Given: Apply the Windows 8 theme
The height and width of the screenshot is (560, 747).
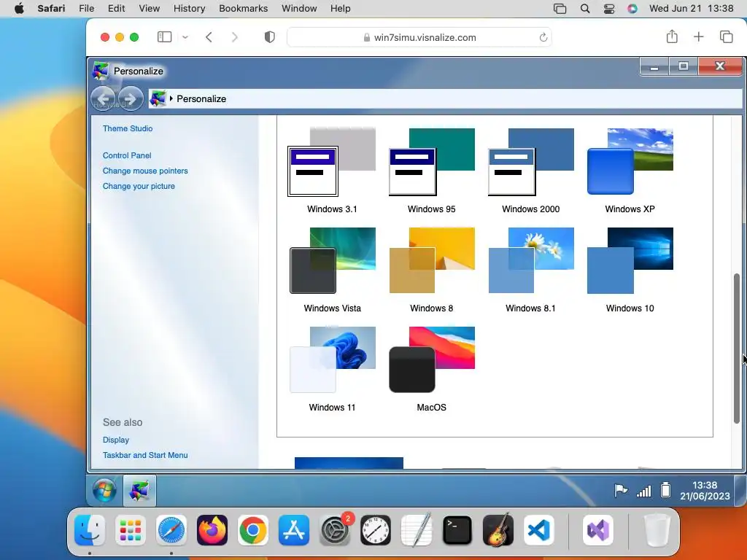Looking at the screenshot, I should tap(432, 260).
